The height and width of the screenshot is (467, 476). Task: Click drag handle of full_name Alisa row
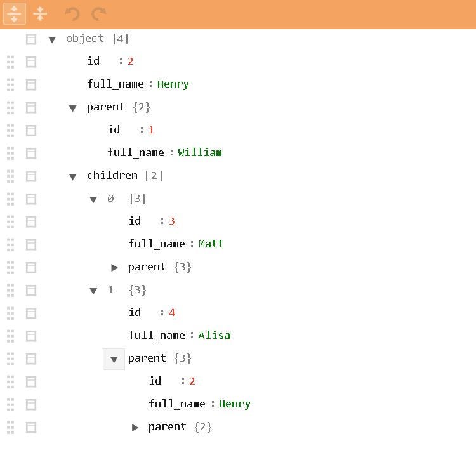pos(10,336)
